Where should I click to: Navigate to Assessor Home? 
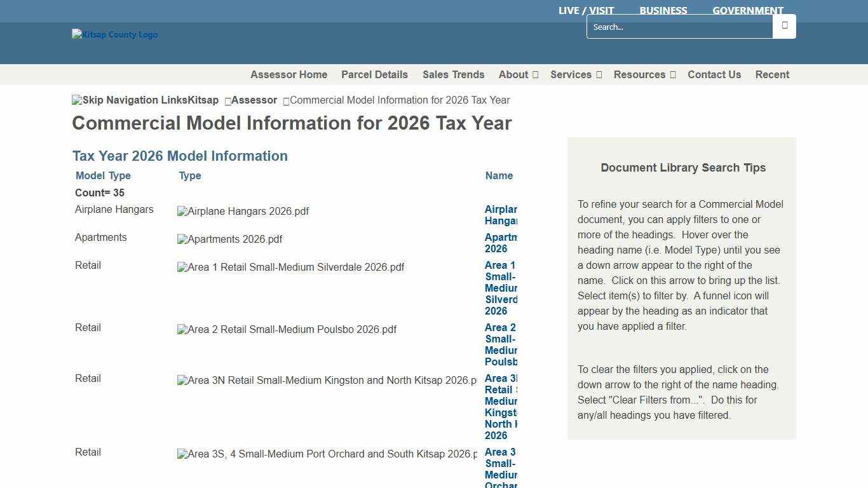(288, 74)
